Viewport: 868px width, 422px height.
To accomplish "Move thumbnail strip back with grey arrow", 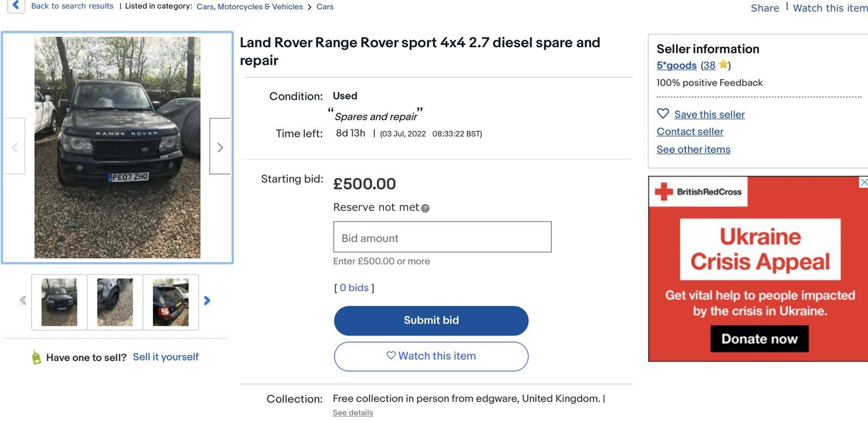I will (x=23, y=301).
